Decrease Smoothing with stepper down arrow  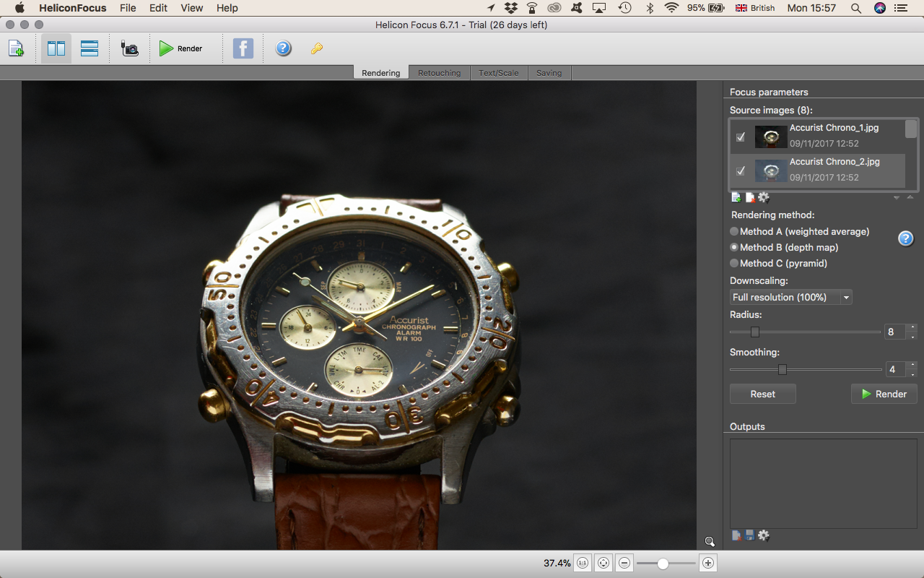point(912,374)
